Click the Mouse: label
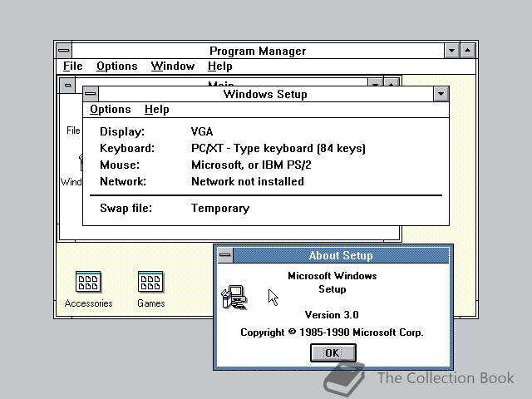This screenshot has width=532, height=399. 120,165
